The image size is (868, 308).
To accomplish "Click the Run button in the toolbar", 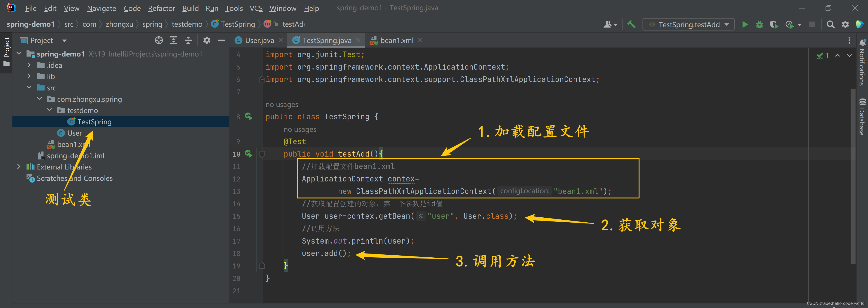I will click(x=745, y=25).
